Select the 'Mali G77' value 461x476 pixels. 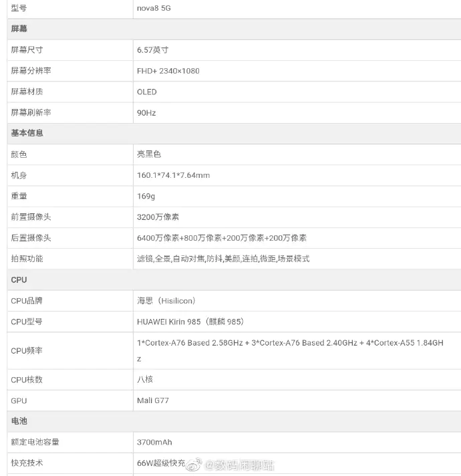(153, 400)
